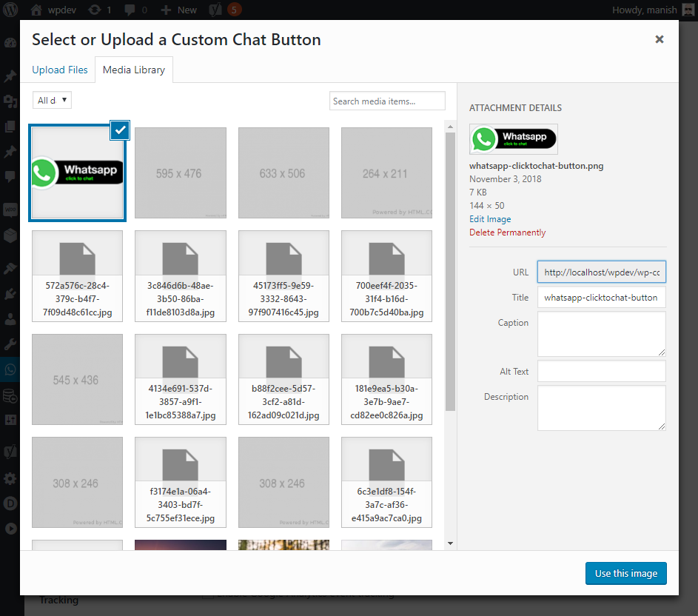Image resolution: width=698 pixels, height=616 pixels.
Task: Click the Yoast notification count badge
Action: (x=234, y=10)
